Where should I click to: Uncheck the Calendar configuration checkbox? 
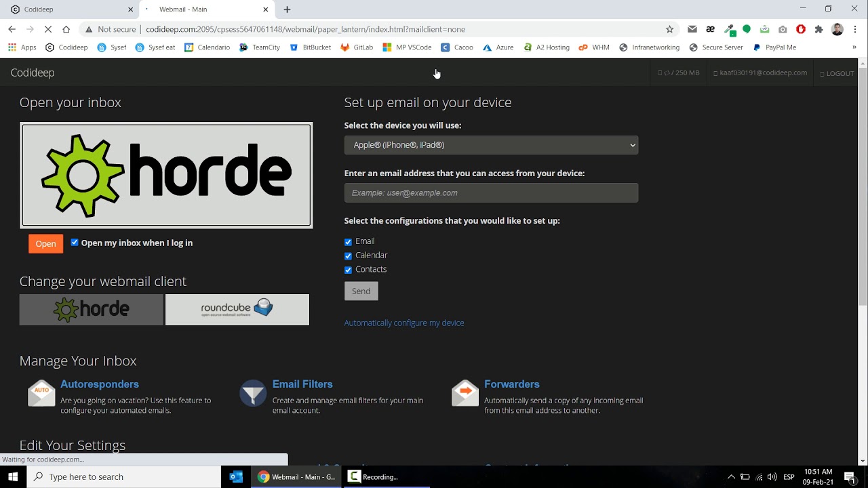[x=348, y=256]
